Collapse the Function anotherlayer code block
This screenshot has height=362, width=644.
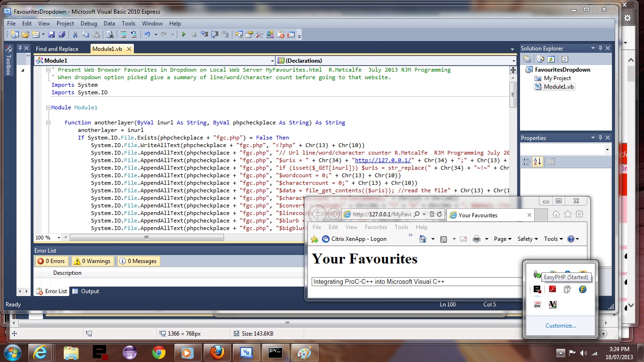click(48, 123)
